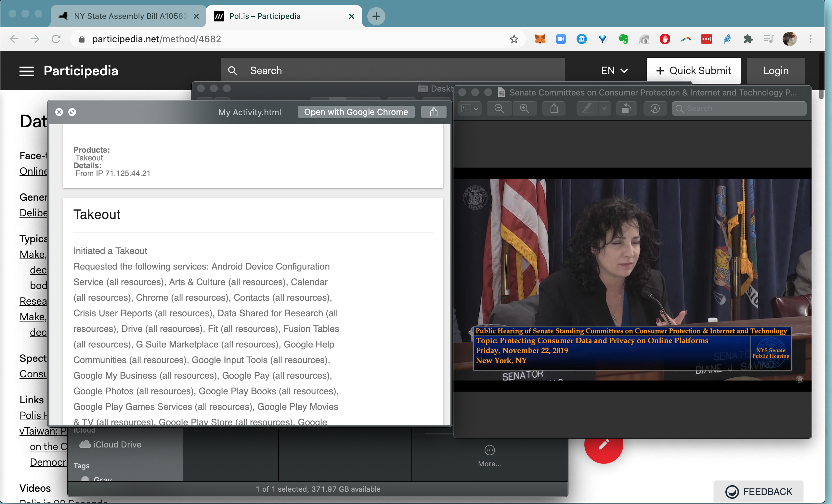The width and height of the screenshot is (832, 504).
Task: Click the Preview zoom in magnifier
Action: click(525, 109)
